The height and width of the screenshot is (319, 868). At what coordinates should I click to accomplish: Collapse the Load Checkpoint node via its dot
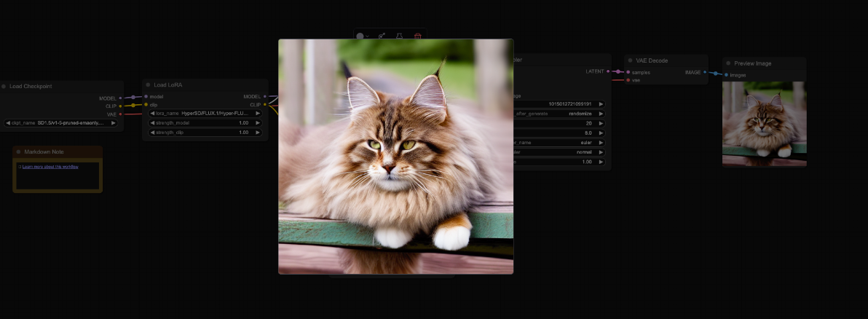pyautogui.click(x=4, y=86)
